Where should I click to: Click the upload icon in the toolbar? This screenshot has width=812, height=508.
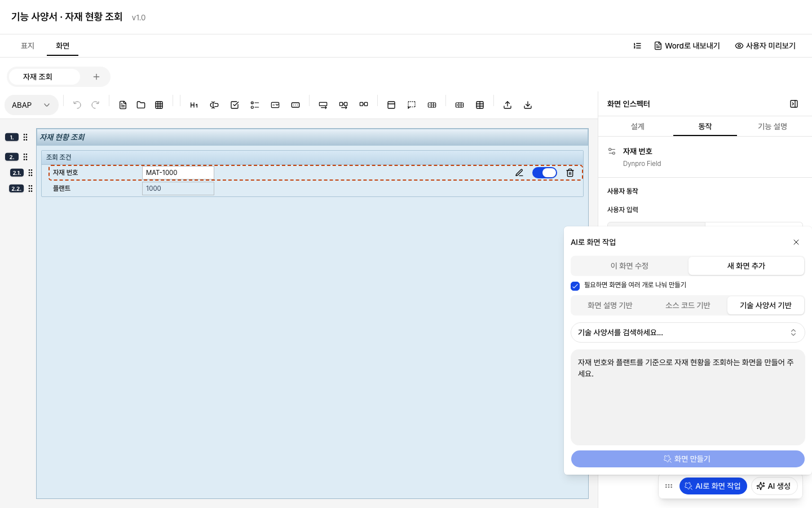(507, 105)
